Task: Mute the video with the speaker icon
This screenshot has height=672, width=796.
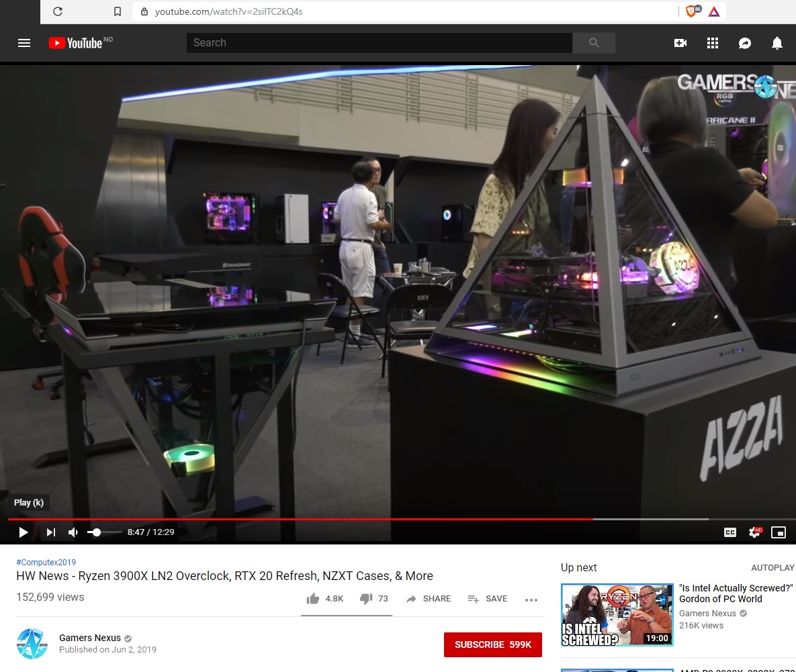Action: (x=73, y=532)
